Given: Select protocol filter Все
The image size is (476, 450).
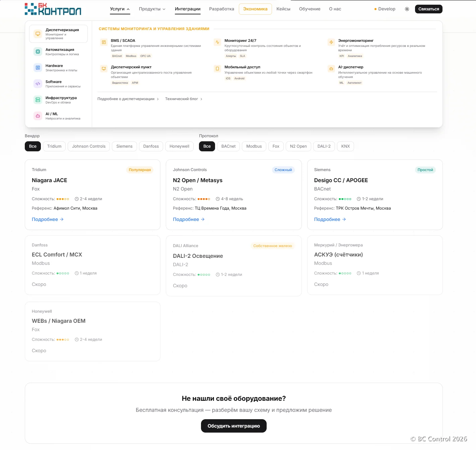Looking at the screenshot, I should point(207,146).
